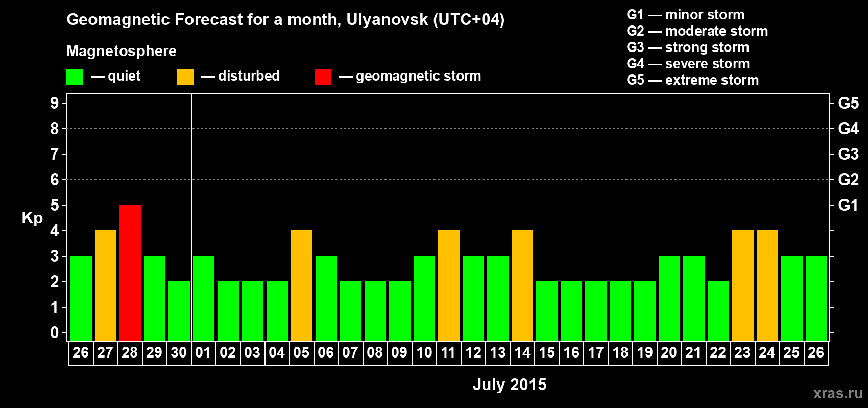Click the G5 label on right axis
Screen dimensions: 868x408
coord(848,103)
